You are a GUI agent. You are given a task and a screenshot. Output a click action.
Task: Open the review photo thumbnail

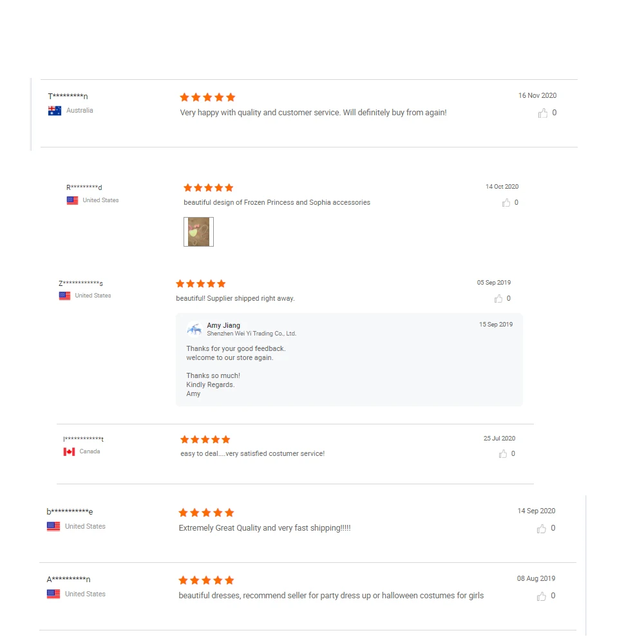click(198, 232)
